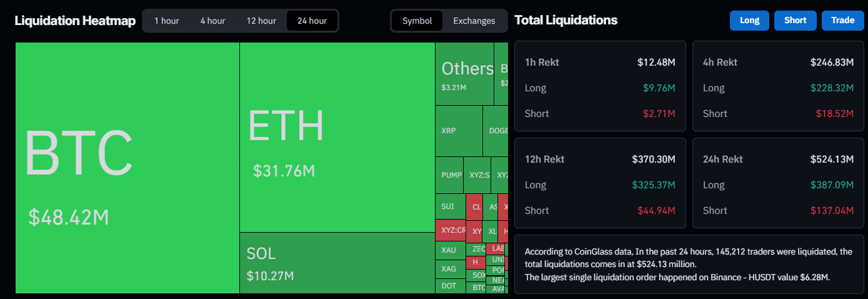Click the Total Liquidations heading
This screenshot has width=868, height=299.
tap(566, 20)
